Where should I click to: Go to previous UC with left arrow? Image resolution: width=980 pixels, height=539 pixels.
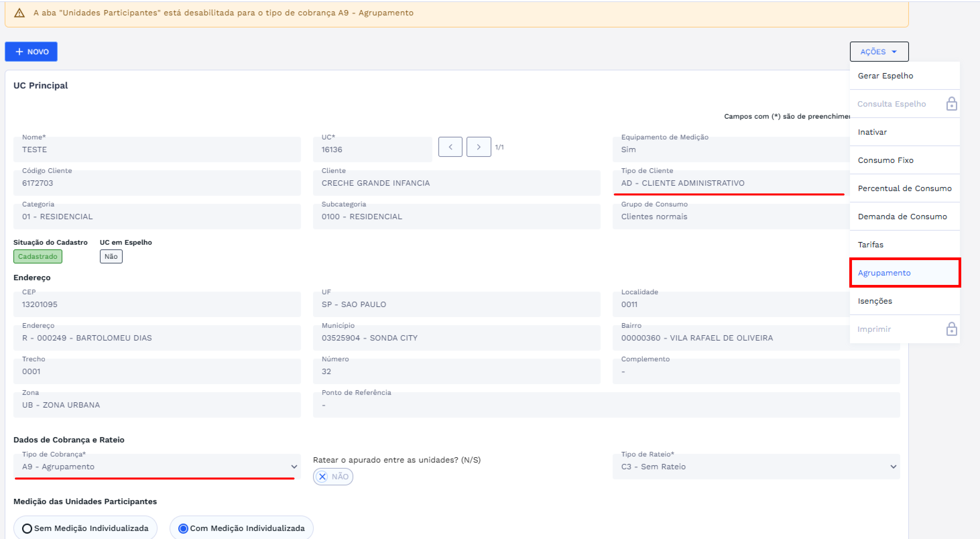450,147
